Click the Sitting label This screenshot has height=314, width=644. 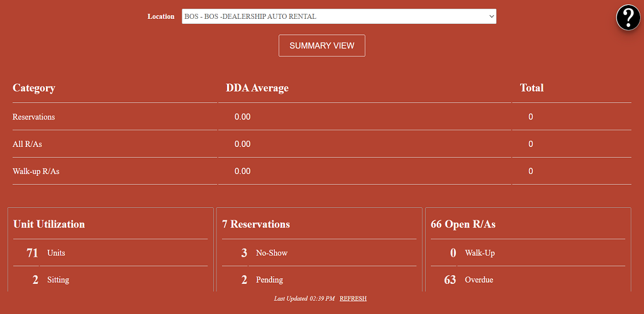tap(58, 280)
